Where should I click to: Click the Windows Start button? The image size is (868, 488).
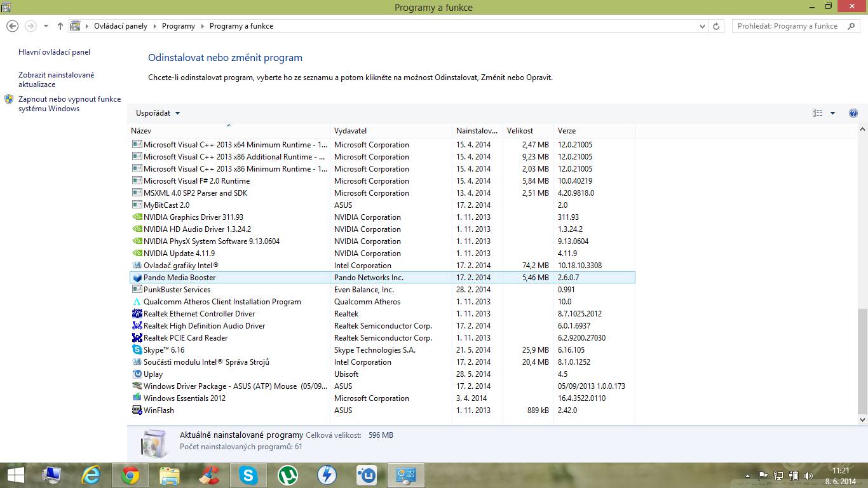(15, 475)
